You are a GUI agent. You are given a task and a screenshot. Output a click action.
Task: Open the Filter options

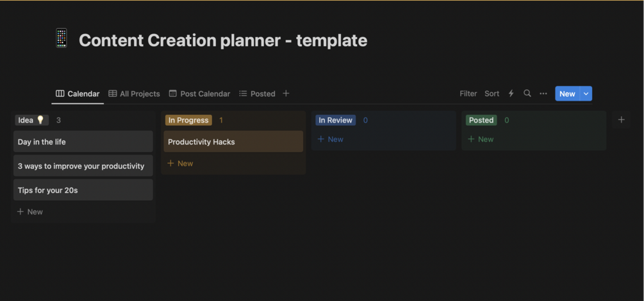click(x=468, y=94)
